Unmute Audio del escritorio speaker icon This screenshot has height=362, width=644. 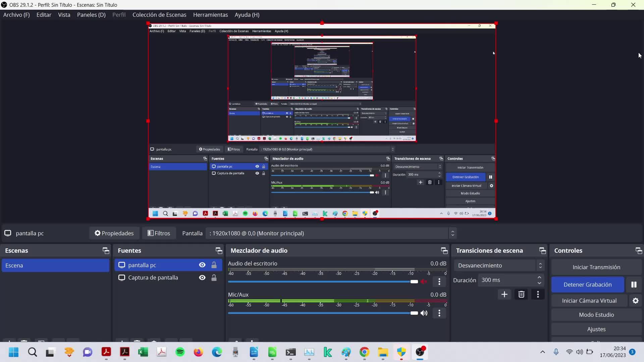click(424, 282)
